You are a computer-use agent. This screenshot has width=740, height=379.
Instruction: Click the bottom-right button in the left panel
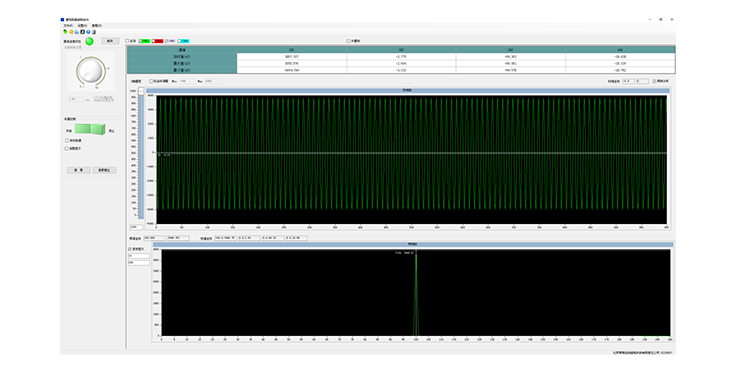(104, 170)
